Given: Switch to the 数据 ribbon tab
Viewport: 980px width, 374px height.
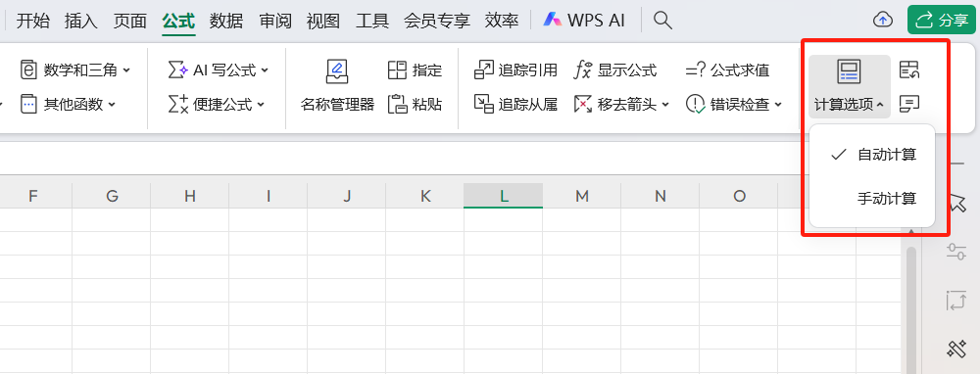Looking at the screenshot, I should [x=226, y=21].
